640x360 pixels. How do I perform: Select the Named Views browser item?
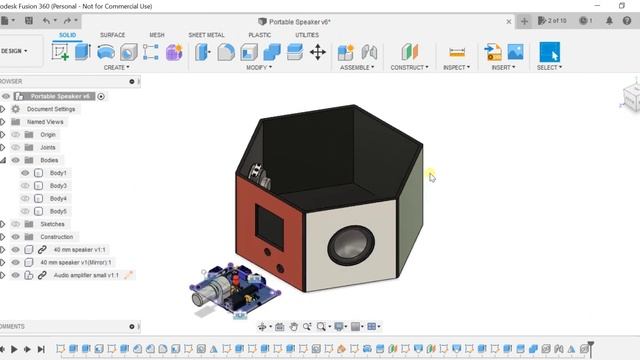pos(45,122)
